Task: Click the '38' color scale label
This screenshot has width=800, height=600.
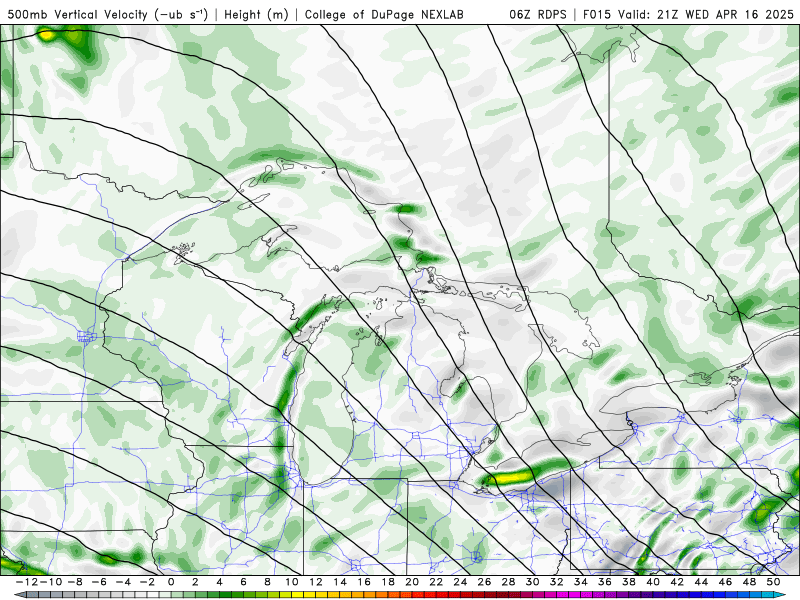Action: [629, 582]
